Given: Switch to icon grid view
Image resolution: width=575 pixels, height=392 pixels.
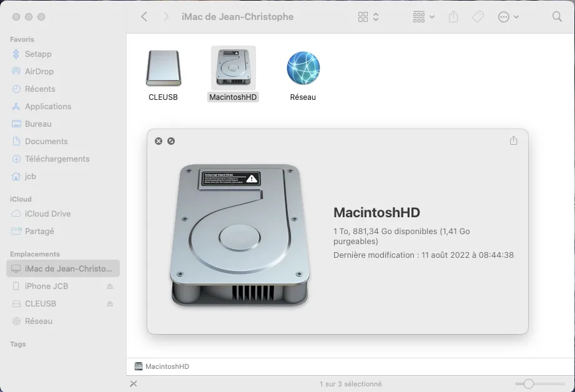Looking at the screenshot, I should (363, 17).
